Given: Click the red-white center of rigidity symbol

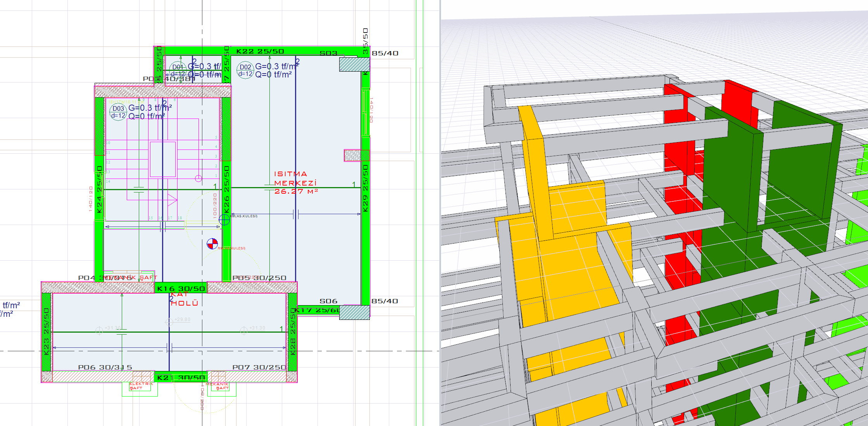Looking at the screenshot, I should tap(212, 244).
